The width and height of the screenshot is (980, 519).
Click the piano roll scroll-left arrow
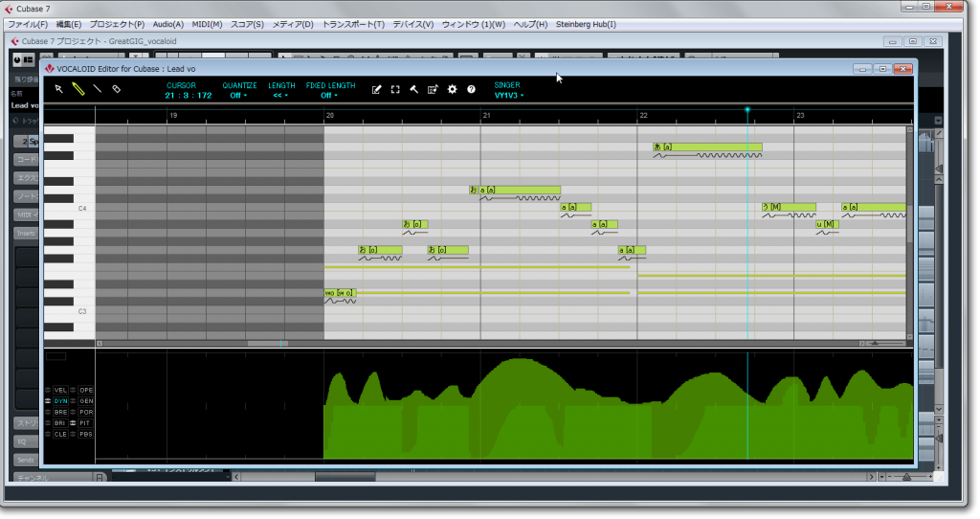100,344
